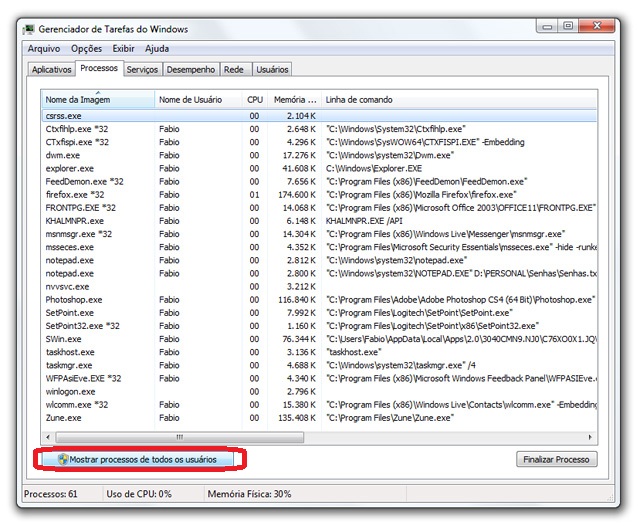Click the Task Manager title bar icon
Image resolution: width=640 pixels, height=532 pixels.
pyautogui.click(x=29, y=29)
